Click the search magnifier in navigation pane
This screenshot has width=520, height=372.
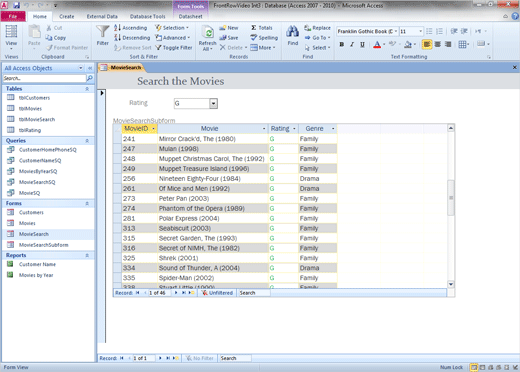(x=89, y=78)
